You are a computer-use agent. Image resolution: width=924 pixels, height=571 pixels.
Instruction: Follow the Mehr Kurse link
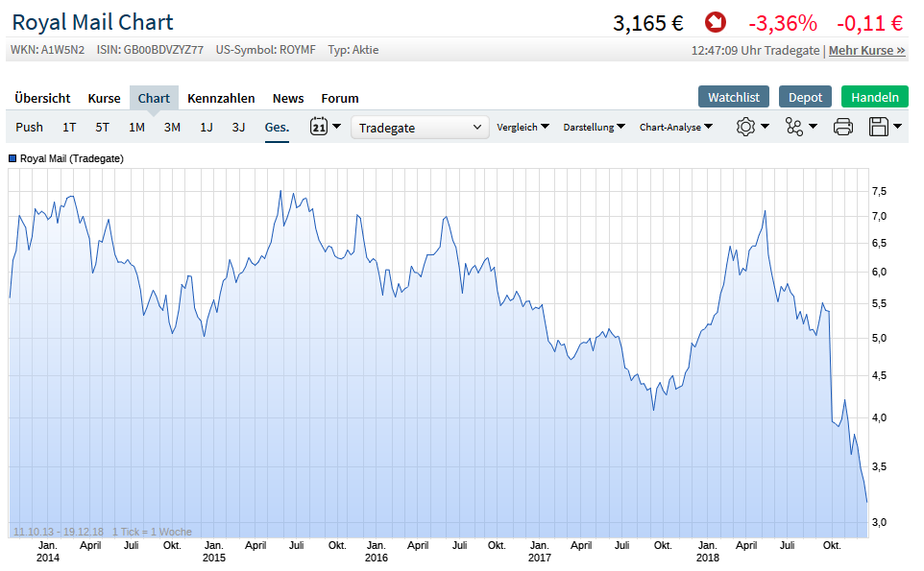[866, 50]
